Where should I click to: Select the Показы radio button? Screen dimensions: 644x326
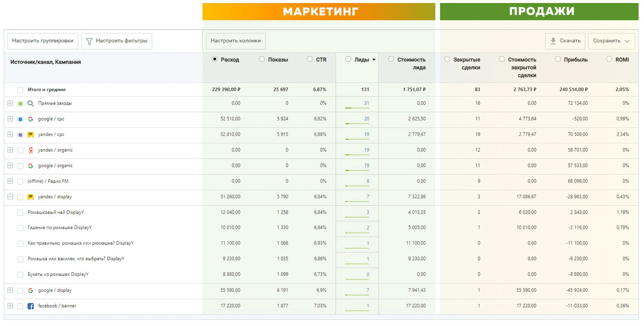(262, 59)
